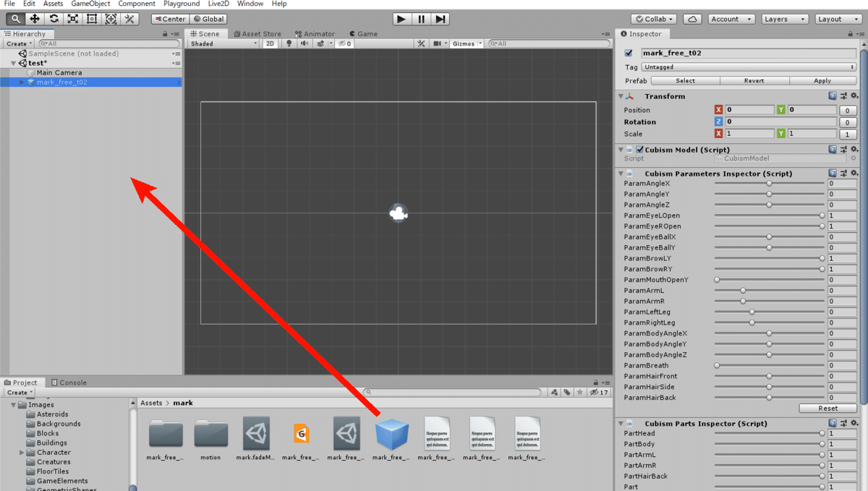Toggle scene lighting bulb icon
This screenshot has height=491, width=868.
289,43
